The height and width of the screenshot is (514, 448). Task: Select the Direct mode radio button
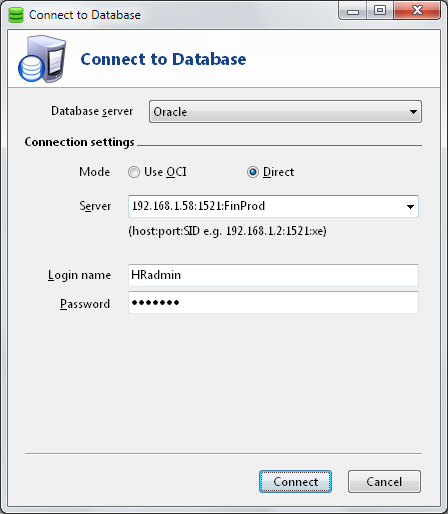(x=253, y=172)
